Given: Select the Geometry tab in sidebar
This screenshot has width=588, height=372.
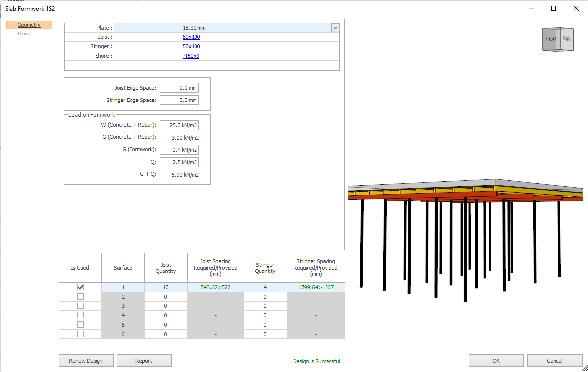Looking at the screenshot, I should (29, 25).
